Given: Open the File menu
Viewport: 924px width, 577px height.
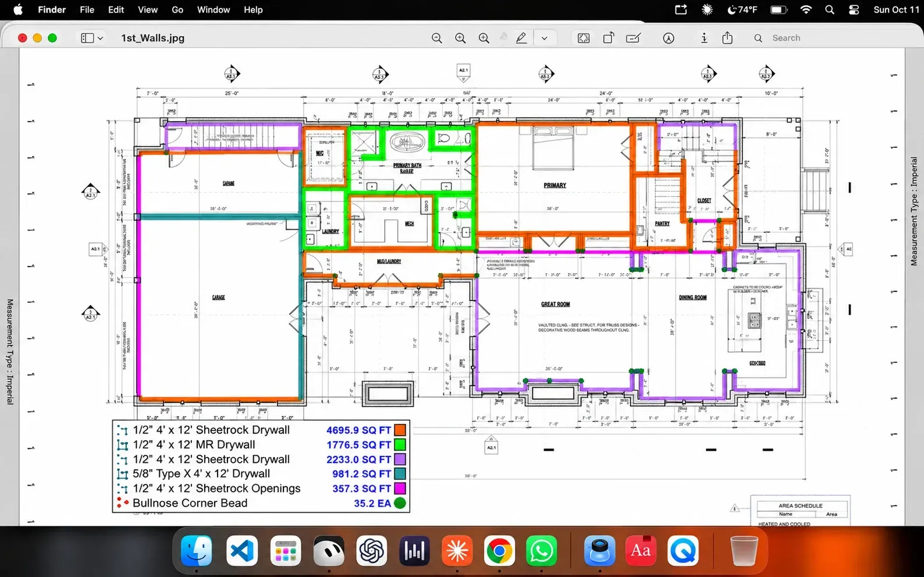Looking at the screenshot, I should pyautogui.click(x=87, y=10).
